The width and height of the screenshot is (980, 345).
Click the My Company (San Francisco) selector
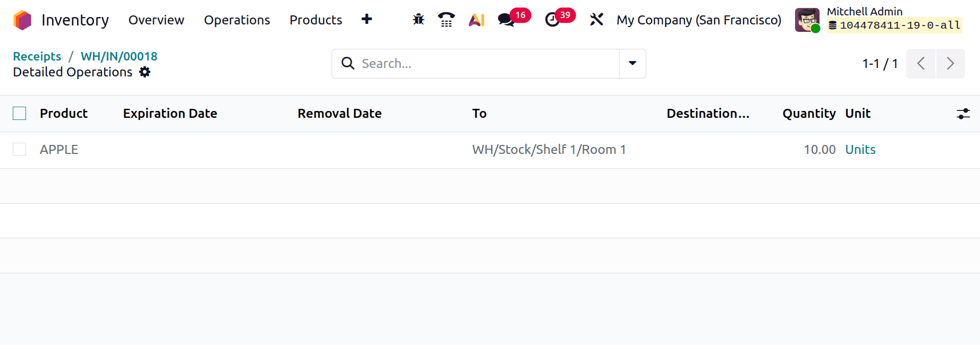click(x=699, y=20)
